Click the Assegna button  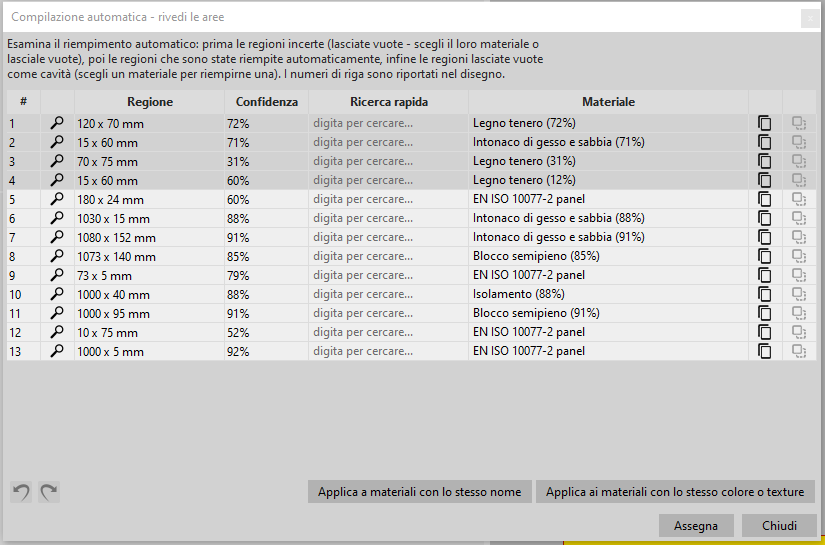pos(696,526)
